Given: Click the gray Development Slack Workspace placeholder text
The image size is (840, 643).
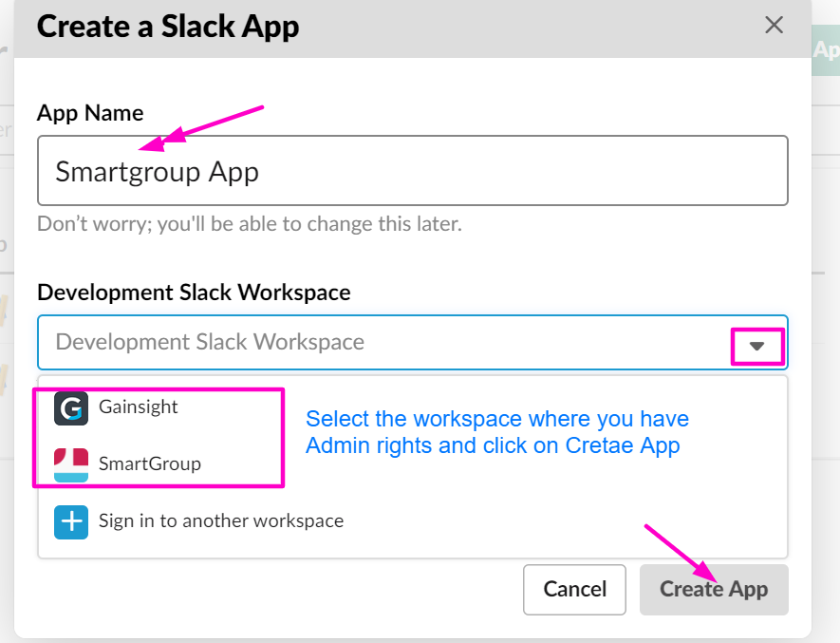Looking at the screenshot, I should pos(210,342).
